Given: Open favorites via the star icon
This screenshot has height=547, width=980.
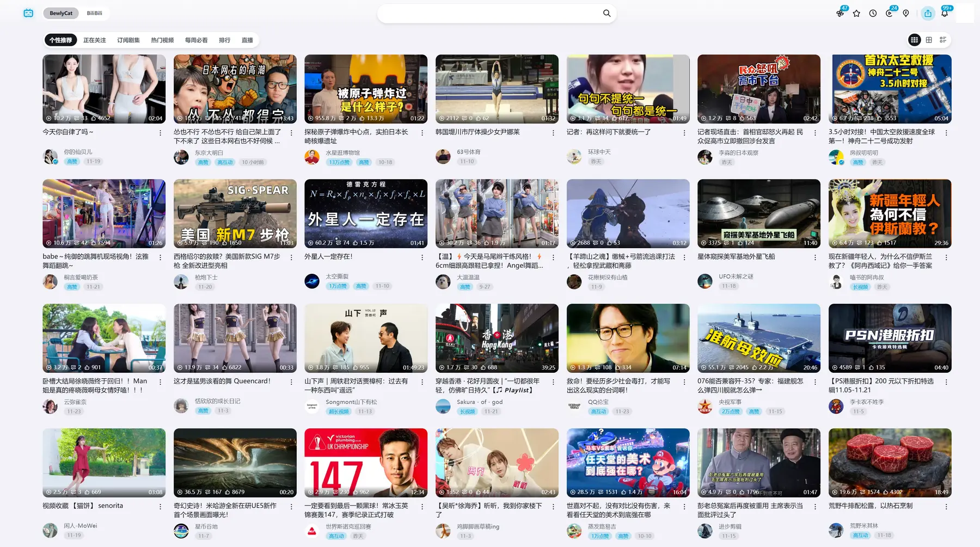Looking at the screenshot, I should point(856,13).
